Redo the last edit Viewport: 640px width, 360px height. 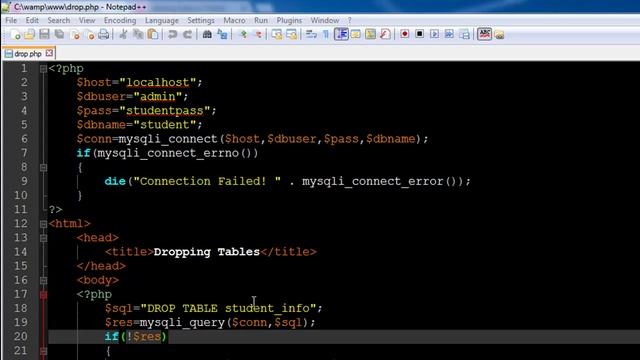coord(187,34)
